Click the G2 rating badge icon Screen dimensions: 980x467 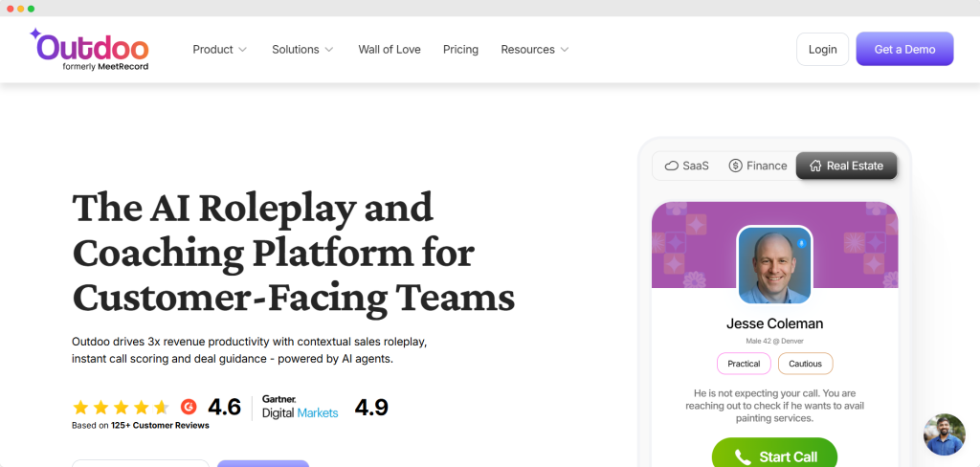(x=189, y=407)
